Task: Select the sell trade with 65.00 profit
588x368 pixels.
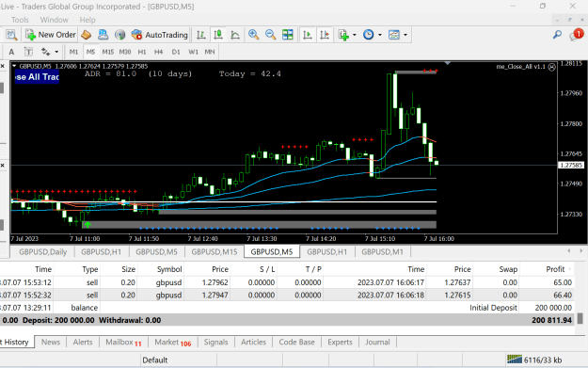Action: [x=287, y=282]
